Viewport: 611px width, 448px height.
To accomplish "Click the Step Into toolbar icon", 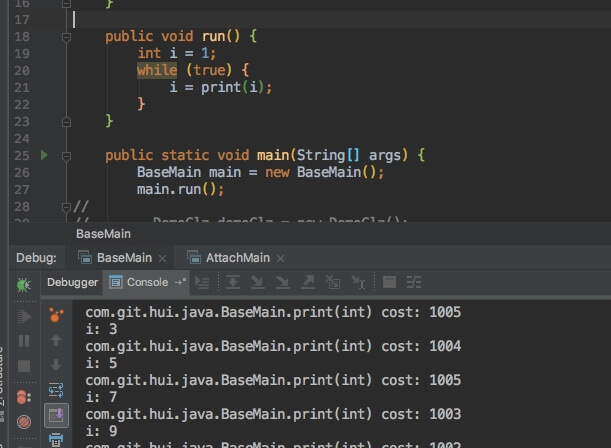I will (258, 282).
